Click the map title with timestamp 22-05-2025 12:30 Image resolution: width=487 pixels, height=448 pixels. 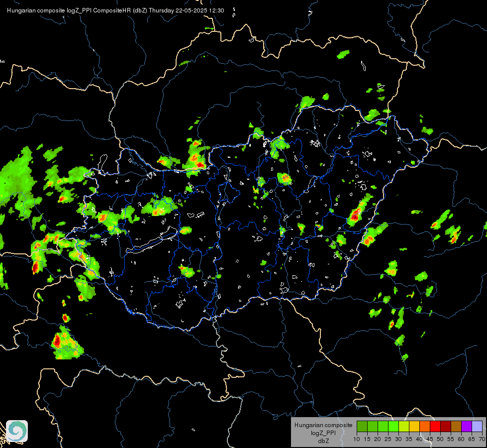point(115,10)
